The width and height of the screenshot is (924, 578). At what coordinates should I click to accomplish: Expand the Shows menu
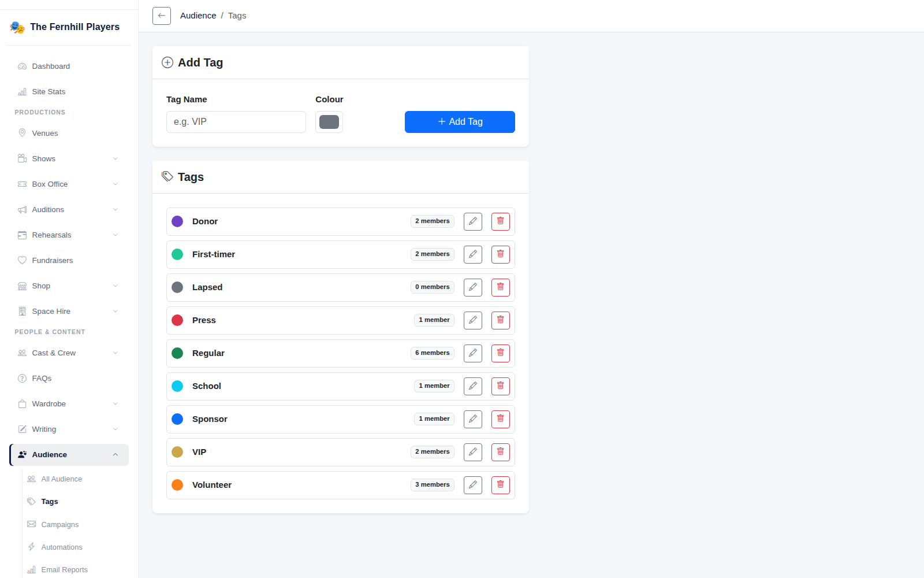[69, 159]
